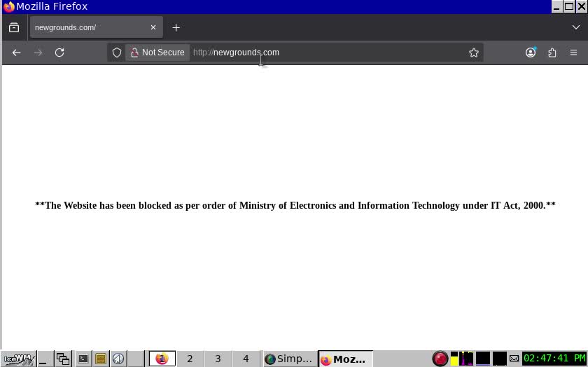Maximize the Mozilla Firefox window
Viewport: 588px width, 367px height.
pyautogui.click(x=569, y=7)
